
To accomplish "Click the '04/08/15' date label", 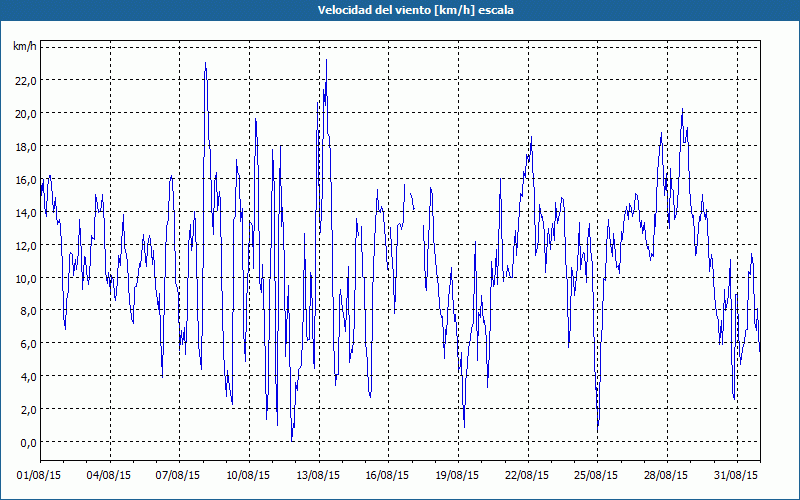I will coord(109,476).
